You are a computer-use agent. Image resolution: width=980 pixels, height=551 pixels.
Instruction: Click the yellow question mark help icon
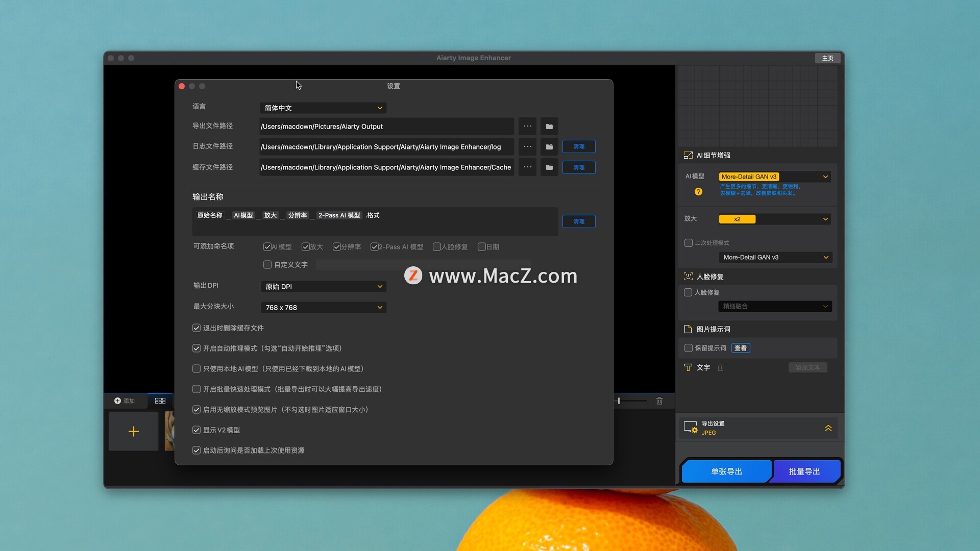point(698,192)
